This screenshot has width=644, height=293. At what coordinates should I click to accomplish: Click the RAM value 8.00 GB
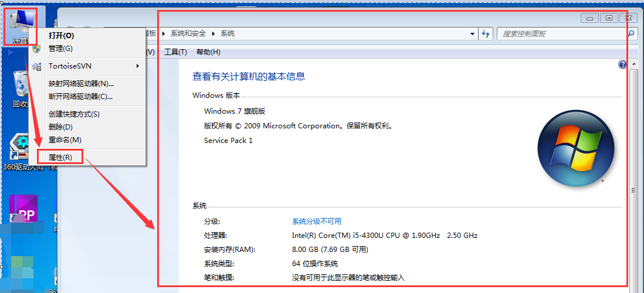330,250
